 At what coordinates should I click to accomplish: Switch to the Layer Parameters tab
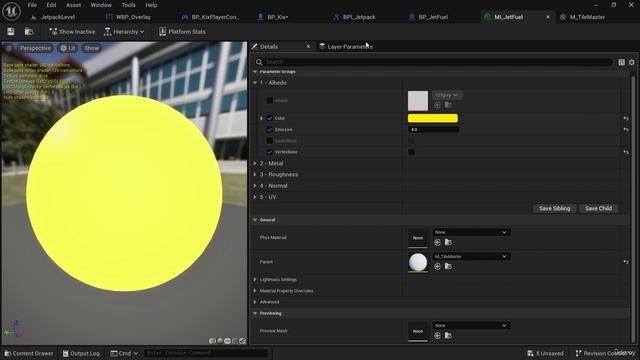click(x=346, y=47)
